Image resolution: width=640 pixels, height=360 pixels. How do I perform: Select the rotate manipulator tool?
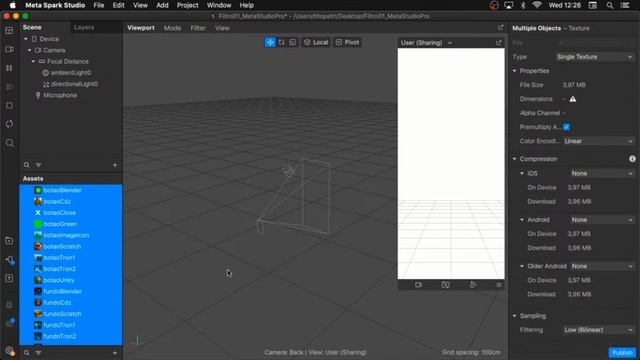[281, 42]
